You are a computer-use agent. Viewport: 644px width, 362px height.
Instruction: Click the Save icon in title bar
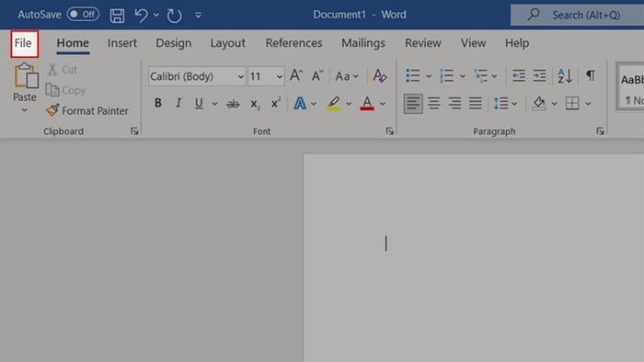(117, 16)
